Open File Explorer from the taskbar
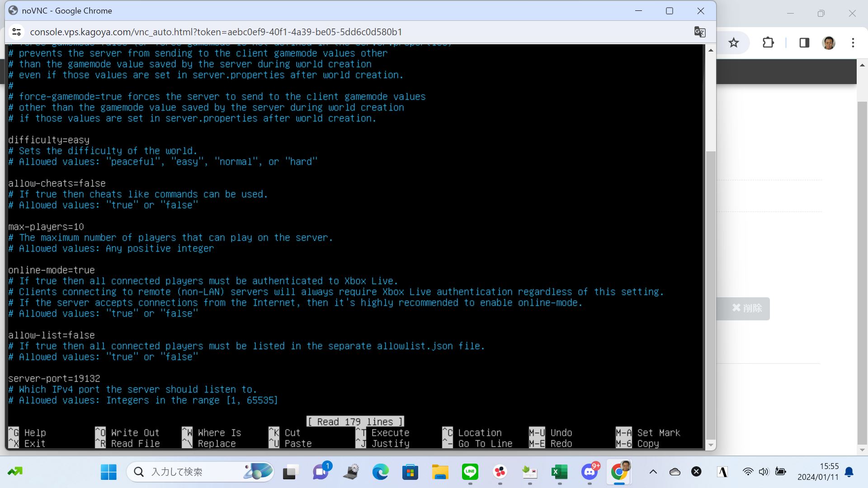Screen dimensions: 868x488 [440, 472]
